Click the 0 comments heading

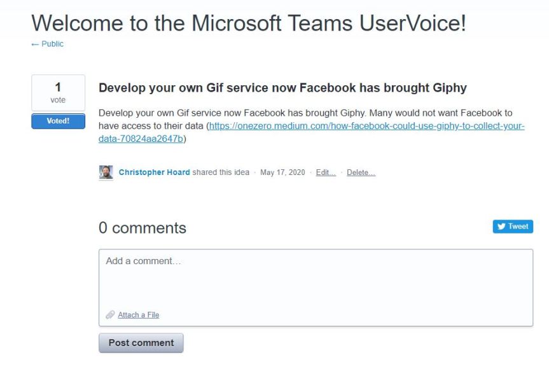click(x=142, y=228)
